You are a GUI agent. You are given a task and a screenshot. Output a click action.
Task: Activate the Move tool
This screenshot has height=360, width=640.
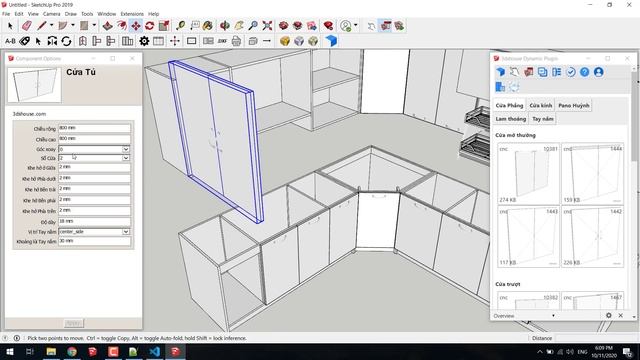[136, 26]
